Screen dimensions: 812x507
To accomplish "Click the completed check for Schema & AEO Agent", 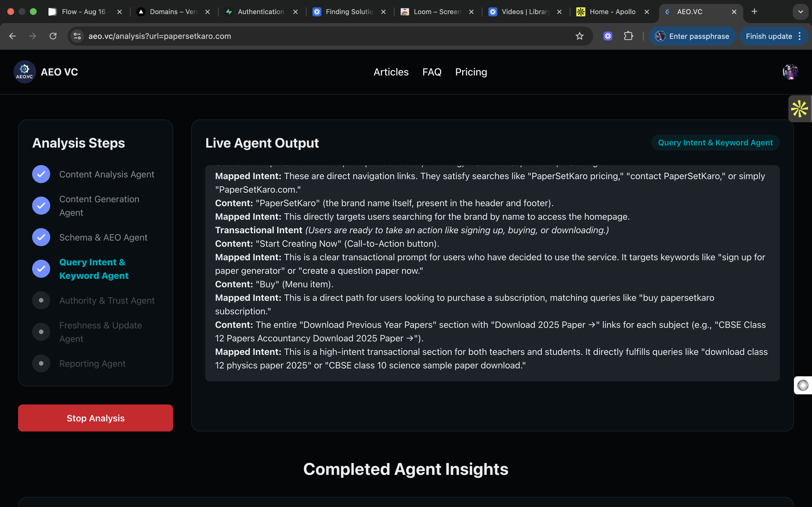I will click(41, 237).
